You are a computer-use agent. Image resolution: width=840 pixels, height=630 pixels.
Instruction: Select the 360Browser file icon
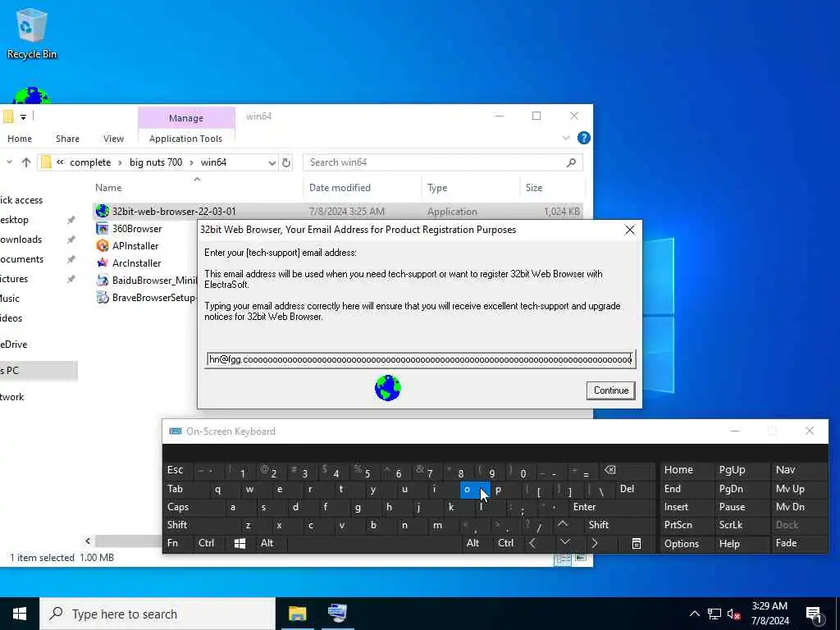coord(103,229)
